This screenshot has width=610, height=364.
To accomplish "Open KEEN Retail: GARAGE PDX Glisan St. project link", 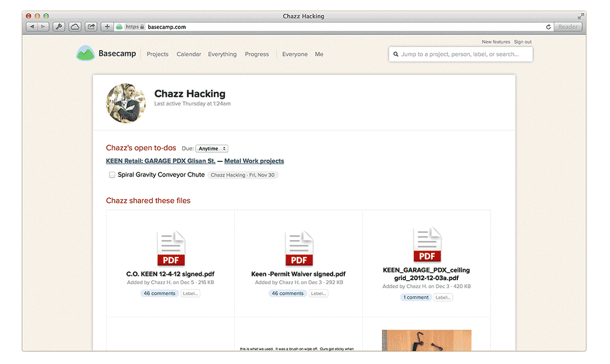I will point(161,161).
